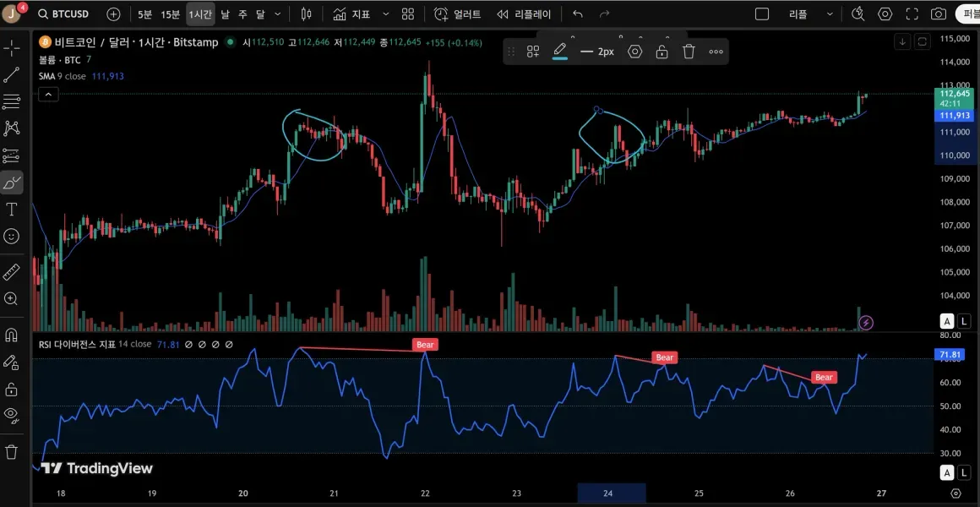The image size is (980, 507).
Task: Delete selected drawing via floating toolbar trash
Action: tap(689, 52)
